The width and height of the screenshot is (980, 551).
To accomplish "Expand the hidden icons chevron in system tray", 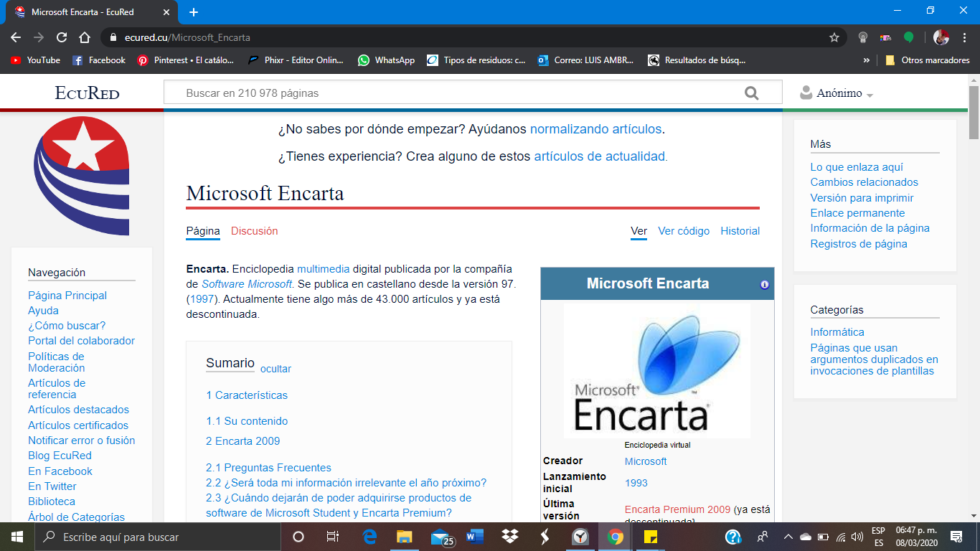I will [x=788, y=536].
